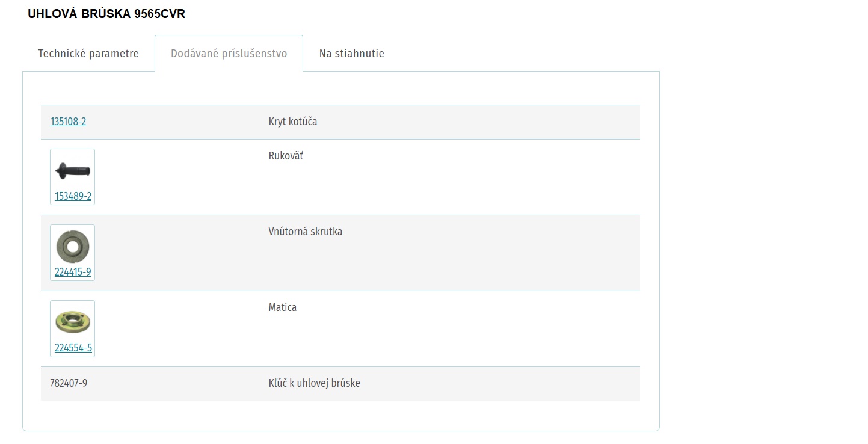
Task: Click the Matica table row background
Action: click(340, 329)
